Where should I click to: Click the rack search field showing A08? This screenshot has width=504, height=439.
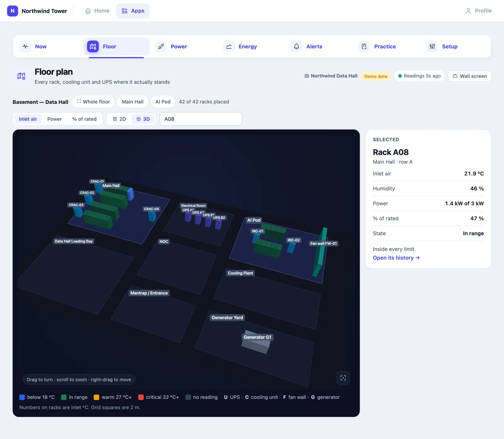[201, 119]
